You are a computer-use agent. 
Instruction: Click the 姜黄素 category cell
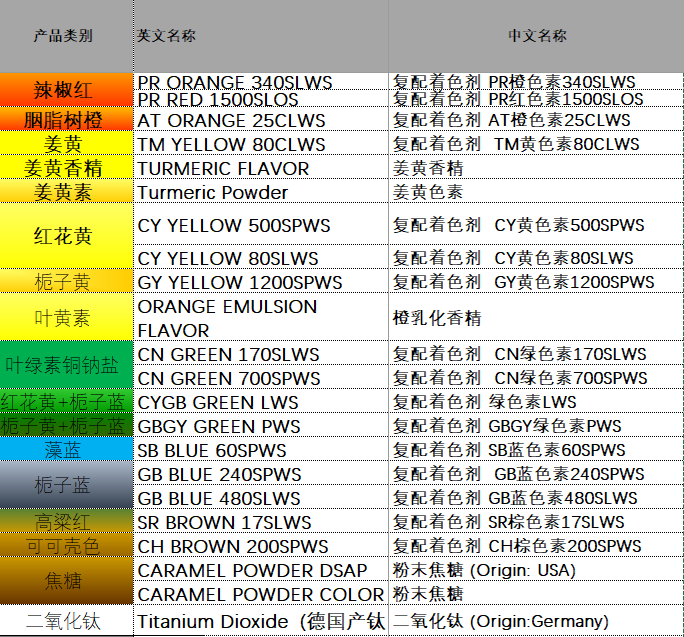pyautogui.click(x=67, y=191)
